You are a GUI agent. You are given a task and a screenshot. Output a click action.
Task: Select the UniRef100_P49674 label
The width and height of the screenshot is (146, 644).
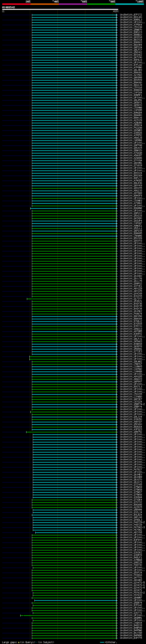131,314
